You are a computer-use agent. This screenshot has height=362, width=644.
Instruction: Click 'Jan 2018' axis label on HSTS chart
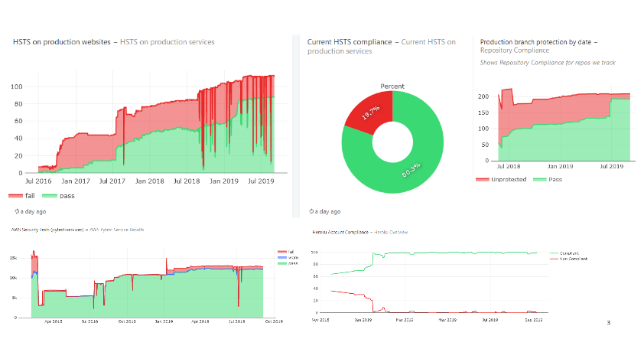[x=149, y=181]
